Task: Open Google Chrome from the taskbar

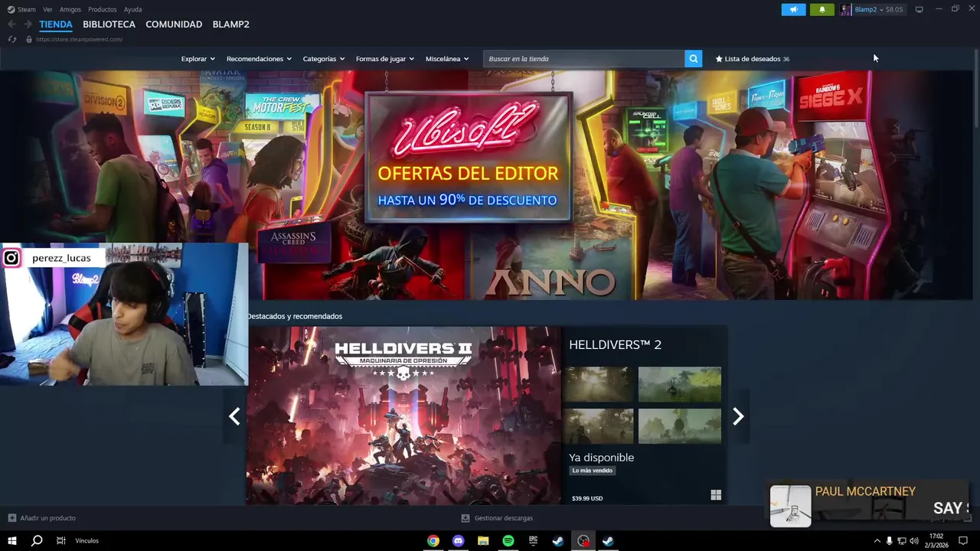Action: pos(433,541)
